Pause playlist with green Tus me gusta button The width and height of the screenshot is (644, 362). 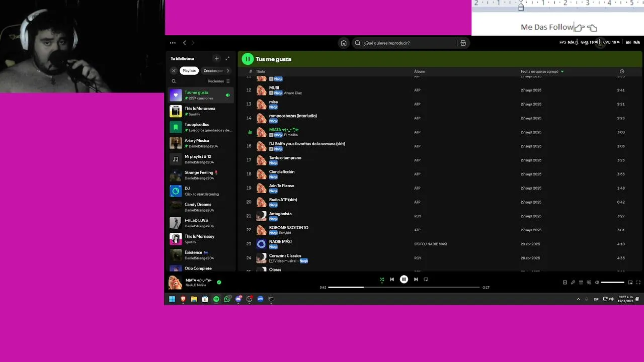tap(248, 59)
